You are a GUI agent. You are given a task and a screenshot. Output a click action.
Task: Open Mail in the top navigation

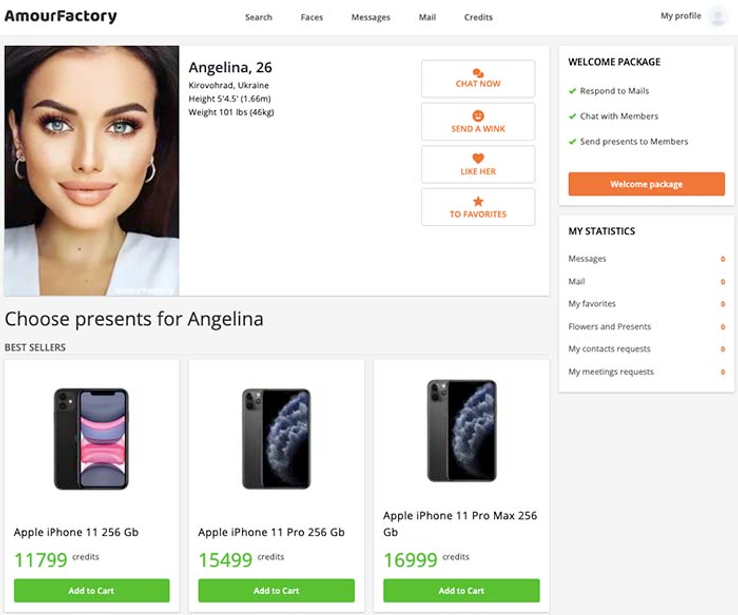pos(427,17)
